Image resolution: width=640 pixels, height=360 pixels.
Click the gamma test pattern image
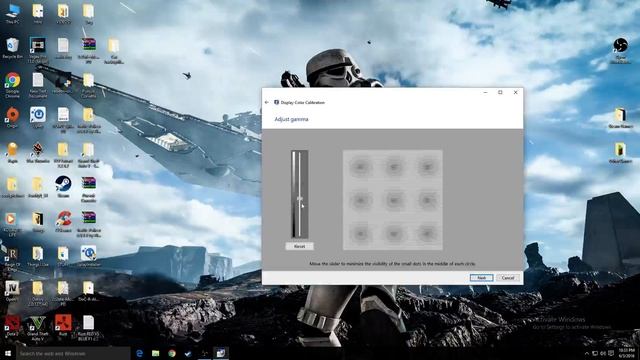coord(393,200)
